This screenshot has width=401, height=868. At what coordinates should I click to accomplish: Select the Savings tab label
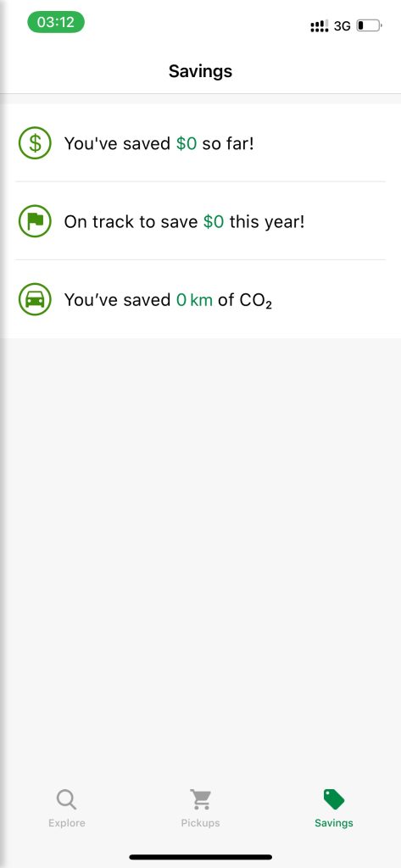tap(333, 823)
